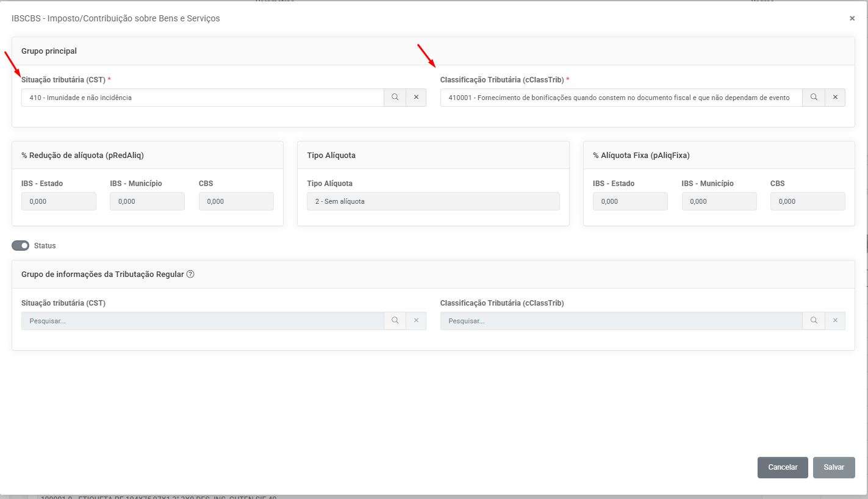The height and width of the screenshot is (499, 868).
Task: Clear Tributação Regular cClassTrib field with X icon
Action: point(835,321)
